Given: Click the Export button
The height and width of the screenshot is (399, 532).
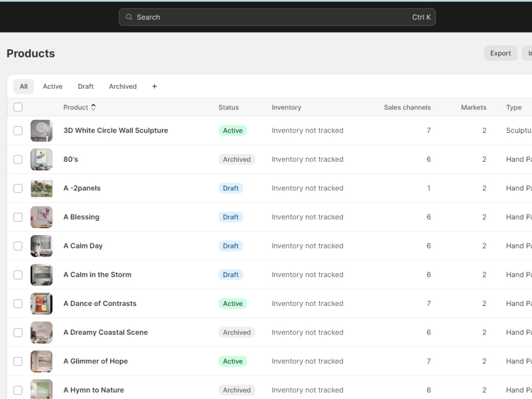Looking at the screenshot, I should click(501, 53).
